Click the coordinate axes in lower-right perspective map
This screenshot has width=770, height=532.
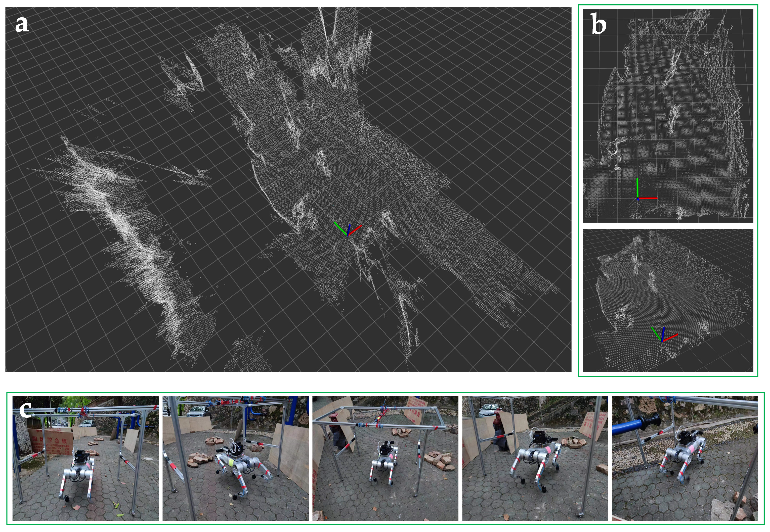[663, 335]
